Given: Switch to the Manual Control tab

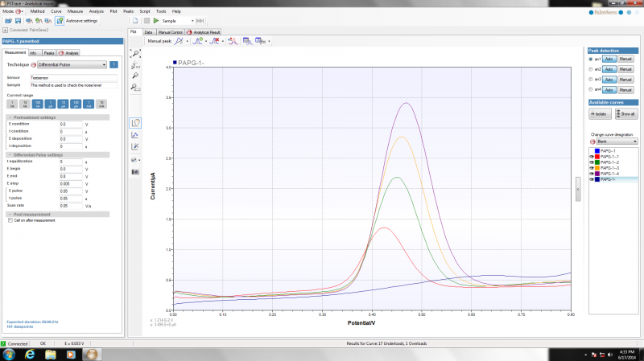Looking at the screenshot, I should point(169,31).
